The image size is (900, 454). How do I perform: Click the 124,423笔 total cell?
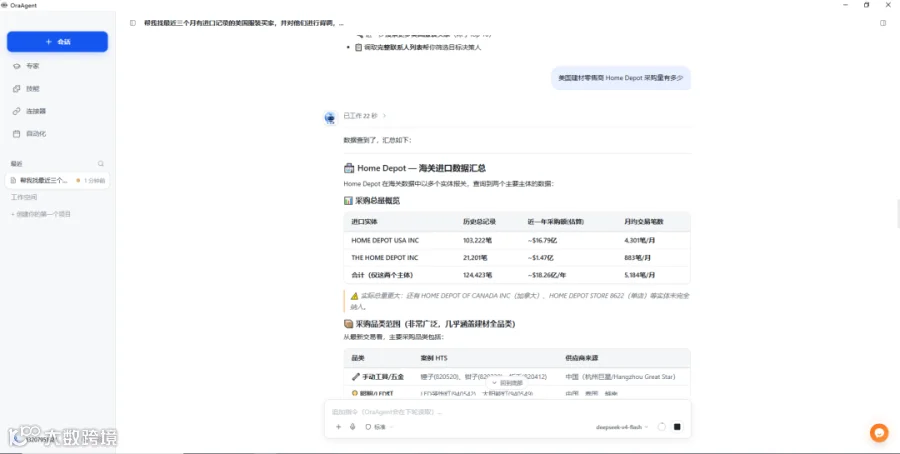477,275
